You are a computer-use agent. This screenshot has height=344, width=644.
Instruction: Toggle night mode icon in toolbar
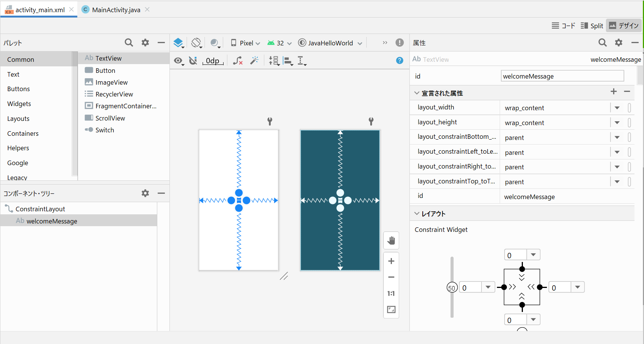(x=215, y=43)
